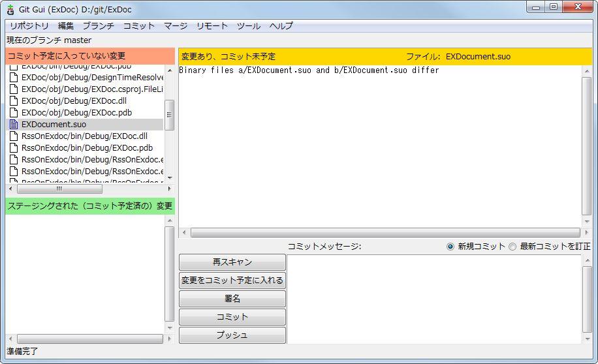Click the selected EXDocument.suo file icon
Viewport: 598px width, 364px height.
pyautogui.click(x=14, y=125)
